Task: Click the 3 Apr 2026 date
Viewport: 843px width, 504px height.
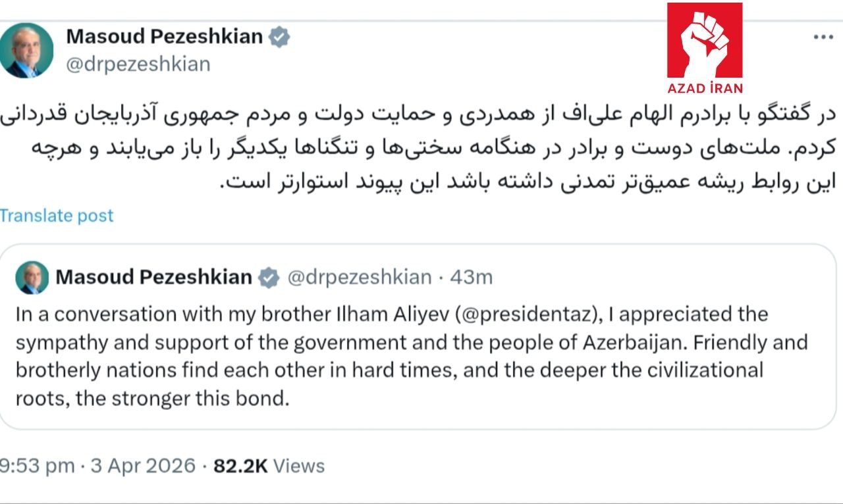Action: tap(143, 466)
